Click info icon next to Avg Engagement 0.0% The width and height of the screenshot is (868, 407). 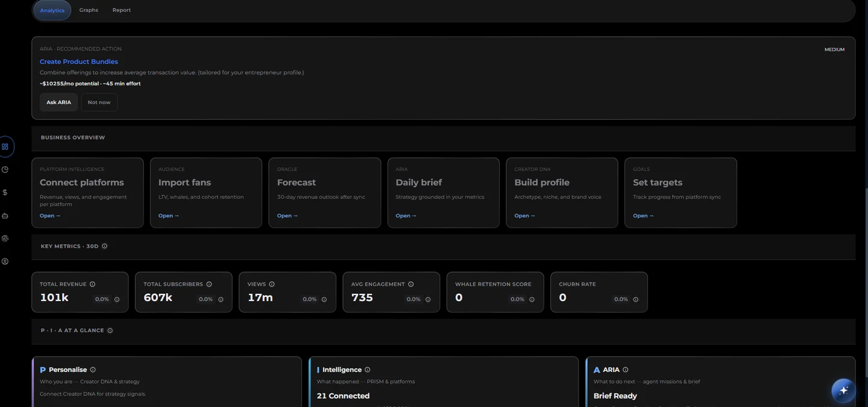click(428, 299)
